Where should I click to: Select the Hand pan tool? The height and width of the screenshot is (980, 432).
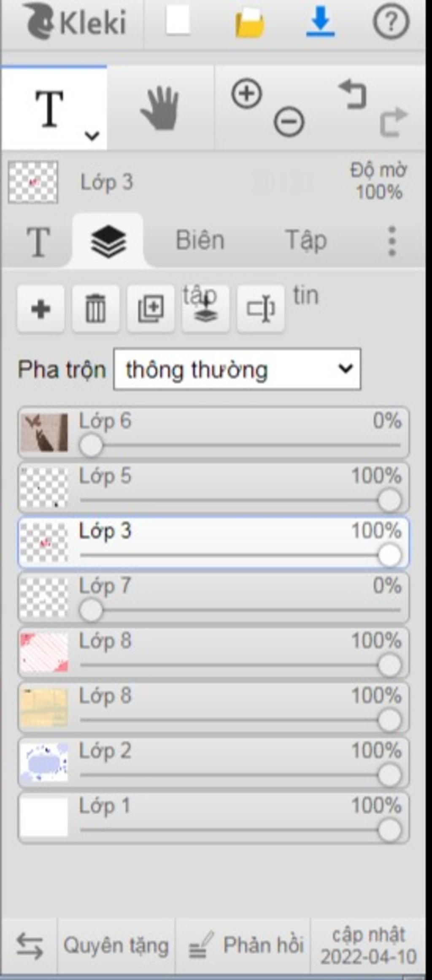point(160,108)
